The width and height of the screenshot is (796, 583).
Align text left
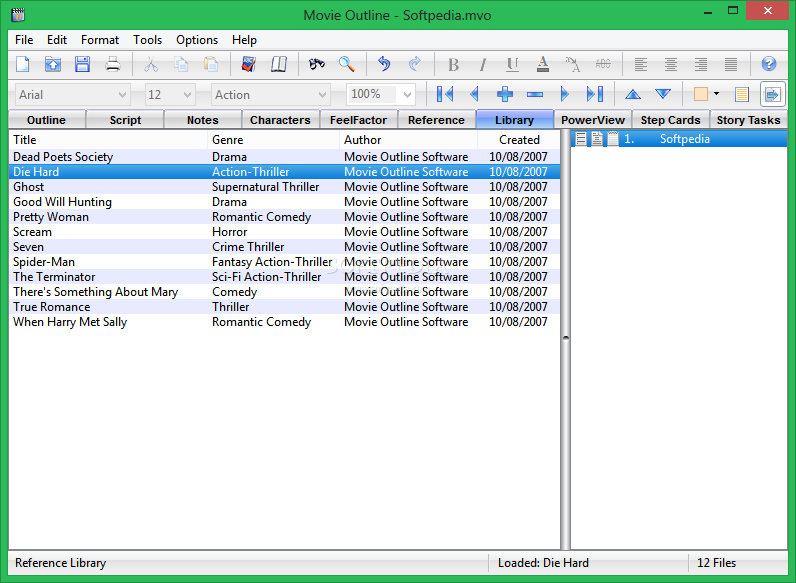641,64
